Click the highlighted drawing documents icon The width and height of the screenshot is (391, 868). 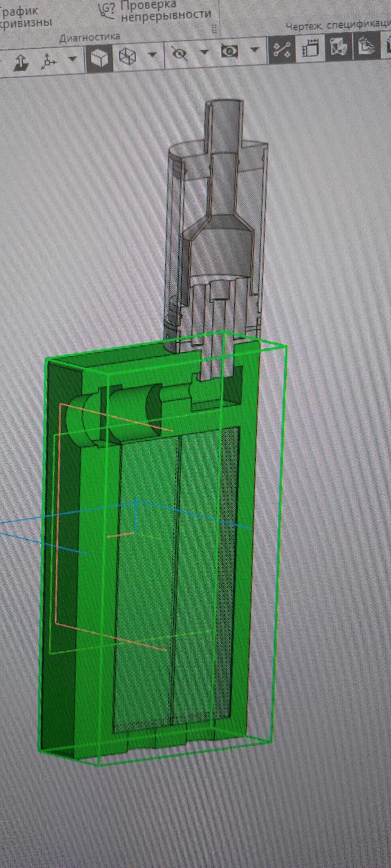coord(339,47)
